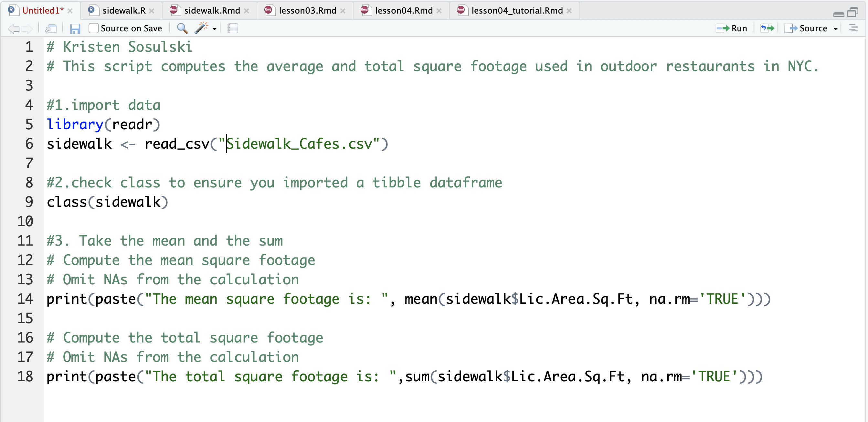
Task: Click the "#1.import data" comment
Action: [103, 105]
